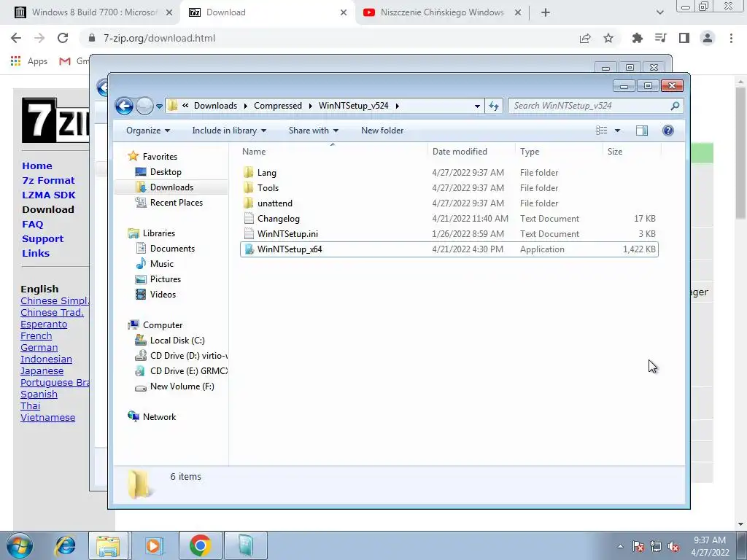Click Compressed in the address breadcrumb

tap(278, 106)
